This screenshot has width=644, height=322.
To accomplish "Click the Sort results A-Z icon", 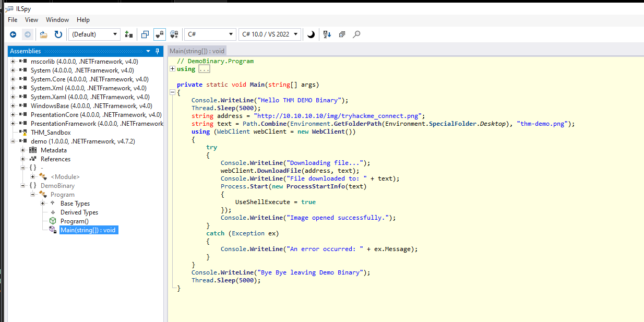I will pyautogui.click(x=327, y=34).
